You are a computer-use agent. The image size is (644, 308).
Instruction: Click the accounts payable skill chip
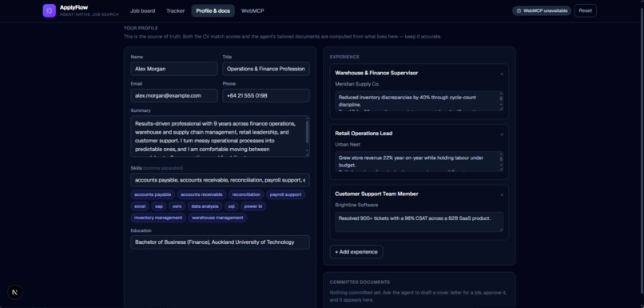153,194
